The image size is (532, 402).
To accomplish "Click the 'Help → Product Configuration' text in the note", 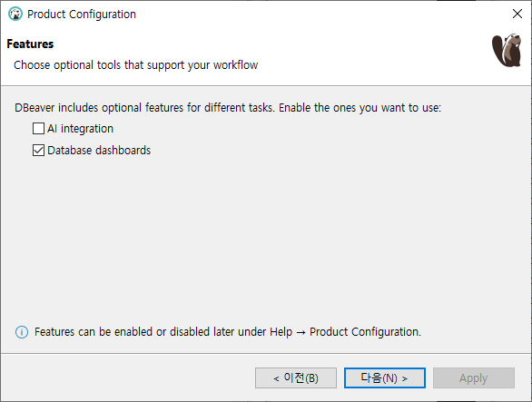I will tap(345, 332).
